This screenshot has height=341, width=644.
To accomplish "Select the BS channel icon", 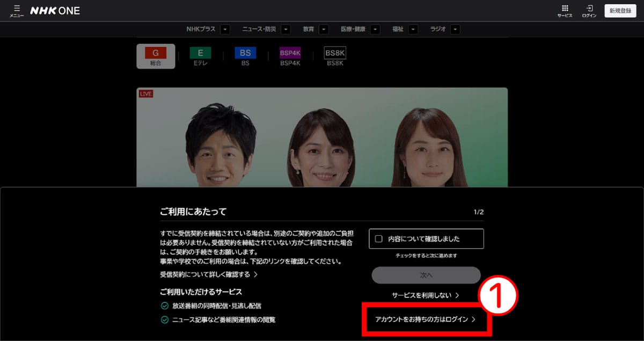I will 245,53.
